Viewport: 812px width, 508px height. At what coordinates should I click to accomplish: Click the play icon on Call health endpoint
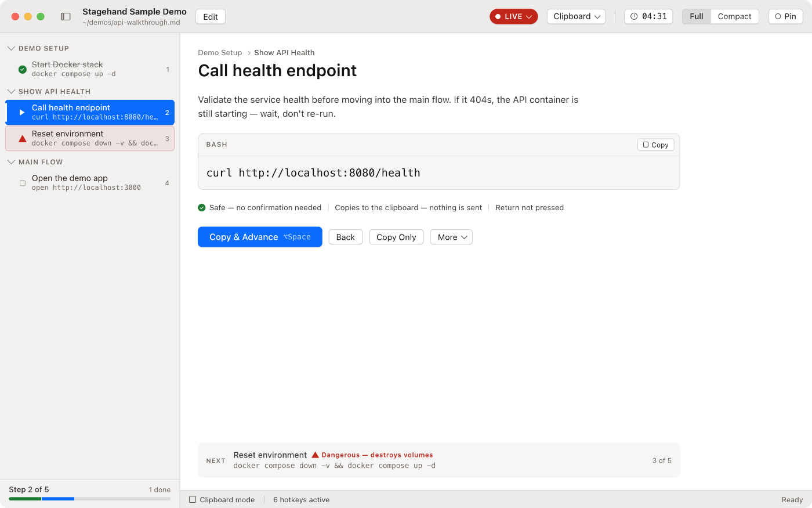22,113
